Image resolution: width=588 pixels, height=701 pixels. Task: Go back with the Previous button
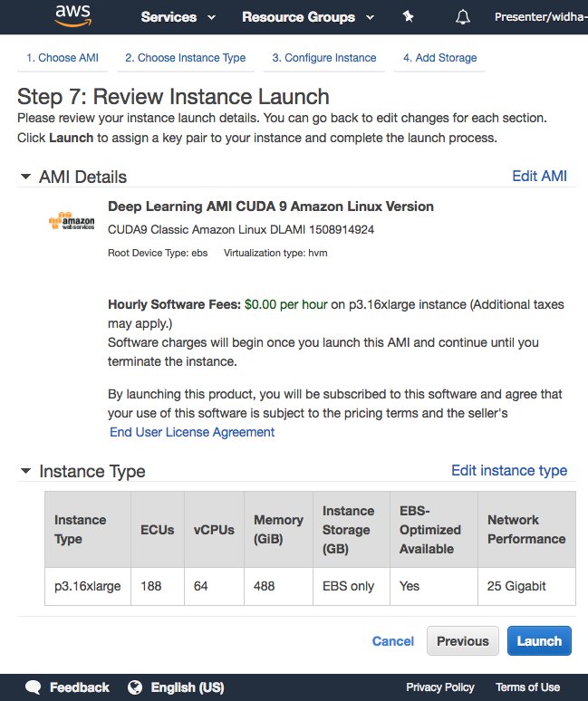click(463, 641)
